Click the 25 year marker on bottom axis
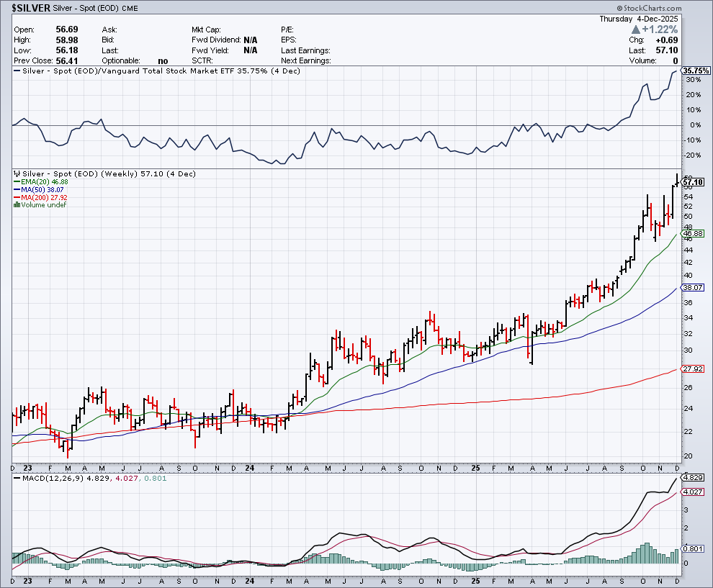 pos(475,580)
